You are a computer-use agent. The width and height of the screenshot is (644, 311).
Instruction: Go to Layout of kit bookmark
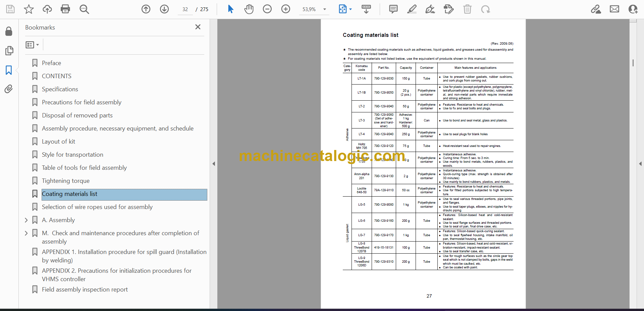pyautogui.click(x=58, y=142)
